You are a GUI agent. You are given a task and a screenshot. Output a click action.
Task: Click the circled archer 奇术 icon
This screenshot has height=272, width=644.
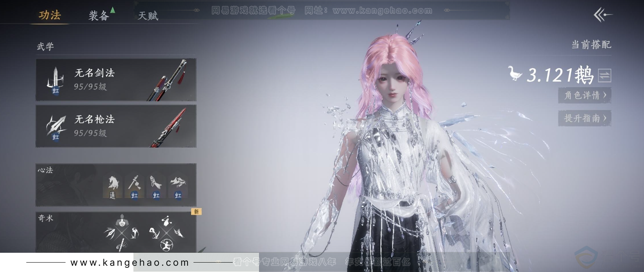tap(167, 245)
